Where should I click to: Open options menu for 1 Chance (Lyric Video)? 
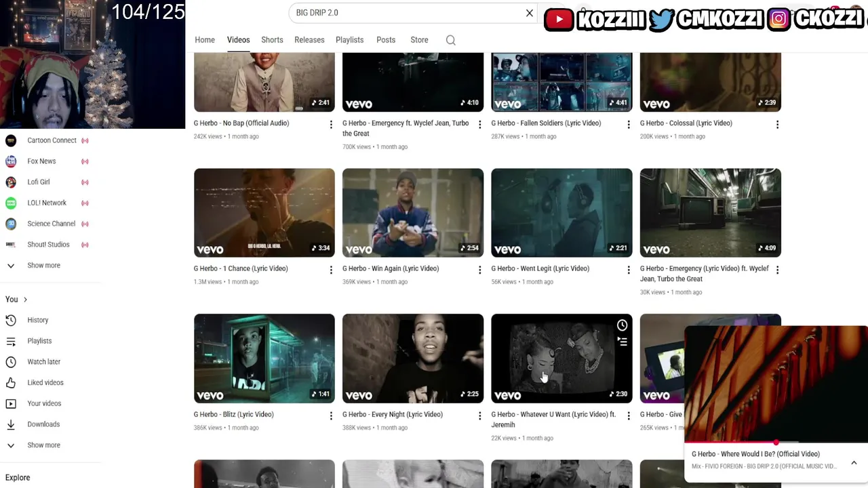pos(331,270)
